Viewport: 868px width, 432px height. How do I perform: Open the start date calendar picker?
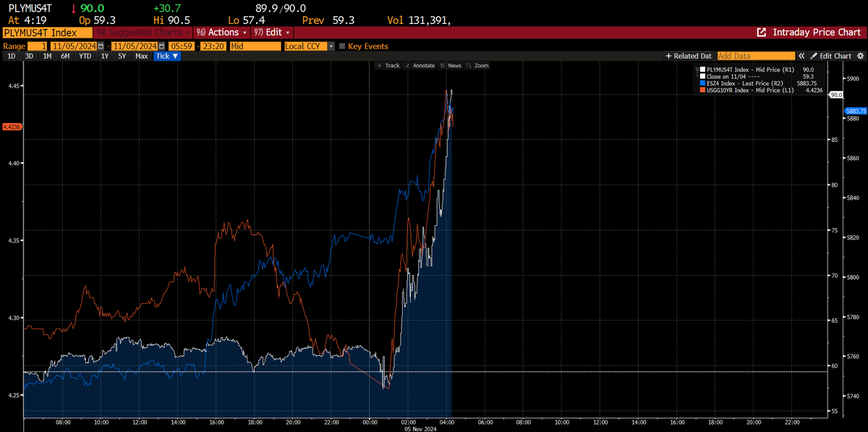coord(101,46)
